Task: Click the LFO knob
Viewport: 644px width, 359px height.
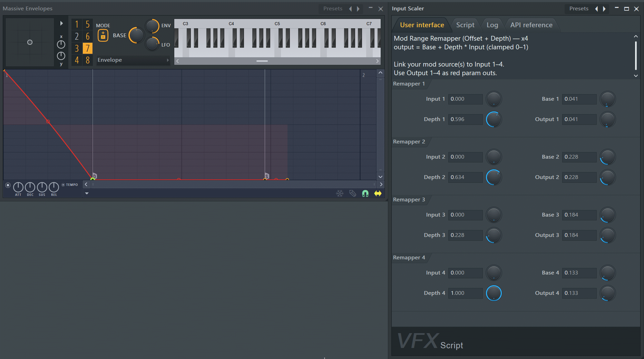Action: pyautogui.click(x=152, y=44)
